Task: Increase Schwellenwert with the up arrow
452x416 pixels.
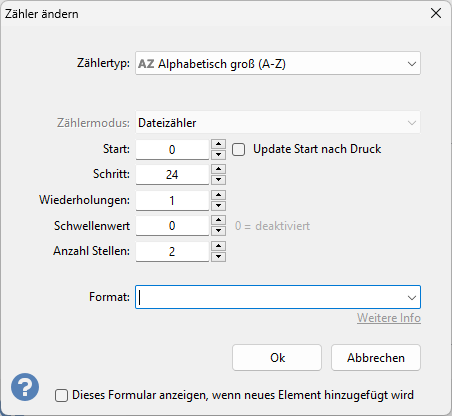Action: pyautogui.click(x=218, y=220)
